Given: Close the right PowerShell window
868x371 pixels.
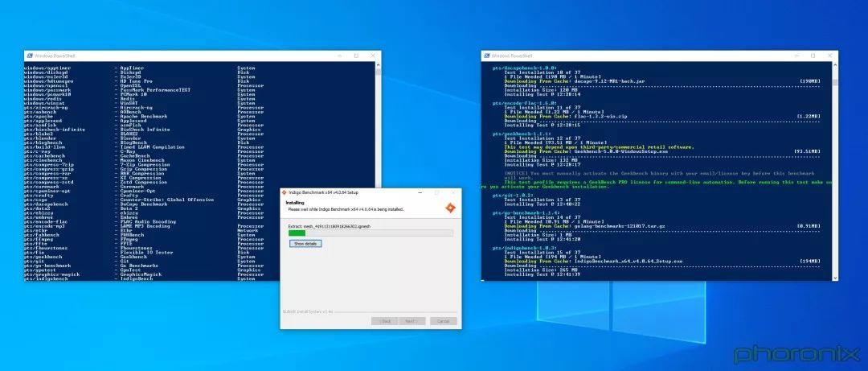Looking at the screenshot, I should click(829, 56).
